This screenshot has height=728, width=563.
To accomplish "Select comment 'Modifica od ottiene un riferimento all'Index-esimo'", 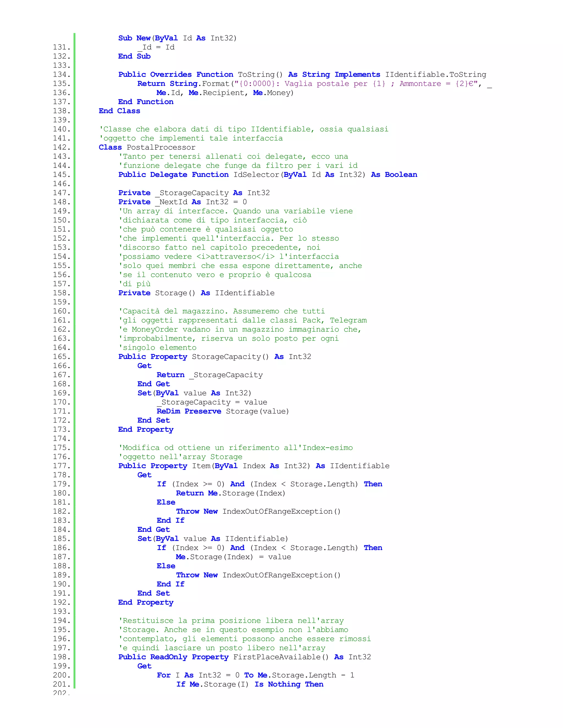I will click(236, 447).
